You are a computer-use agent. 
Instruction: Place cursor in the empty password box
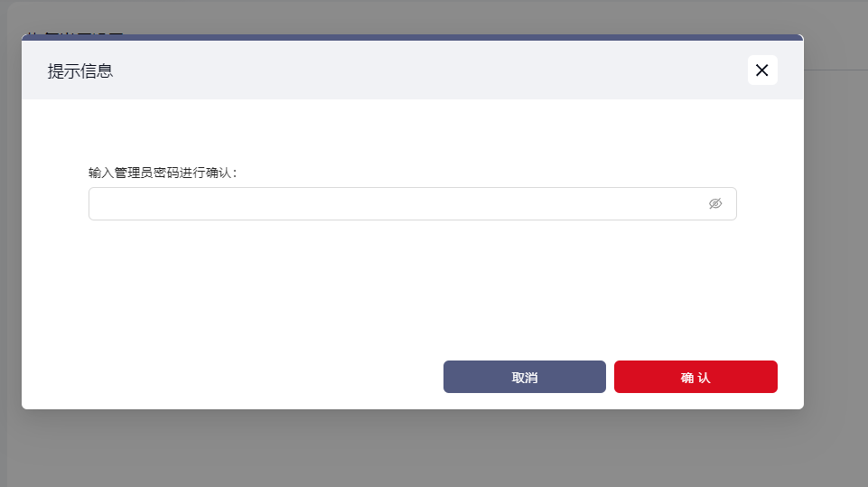413,203
